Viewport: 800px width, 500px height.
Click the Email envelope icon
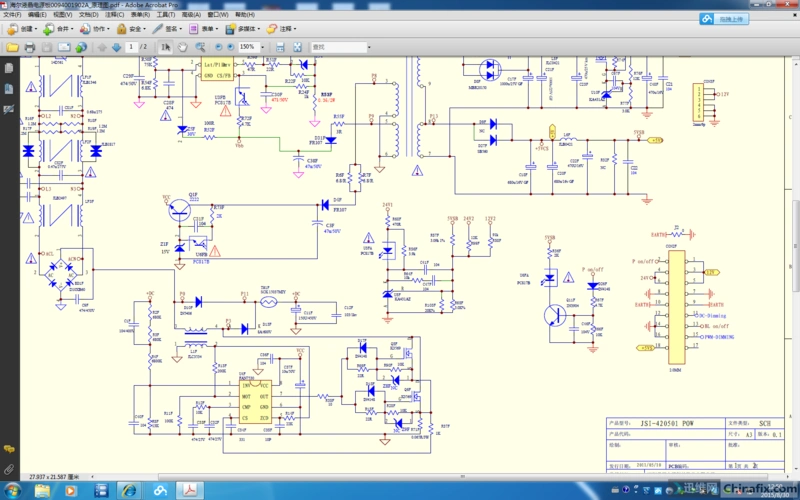[66, 47]
